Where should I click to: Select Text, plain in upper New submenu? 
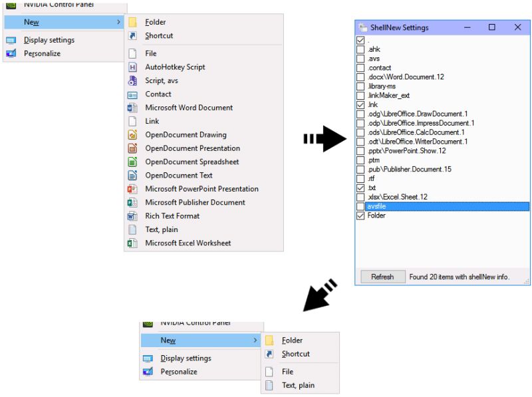tap(203, 229)
